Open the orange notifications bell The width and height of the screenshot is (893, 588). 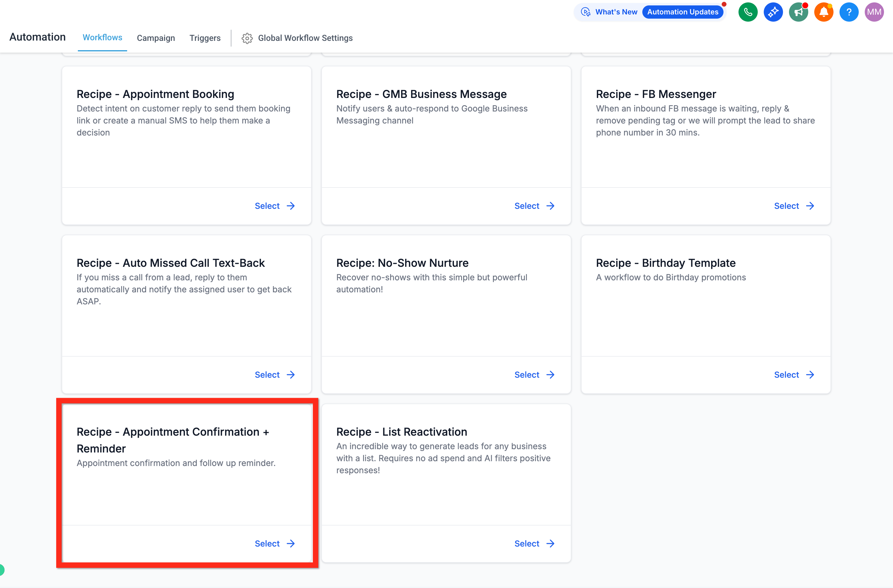coord(824,12)
